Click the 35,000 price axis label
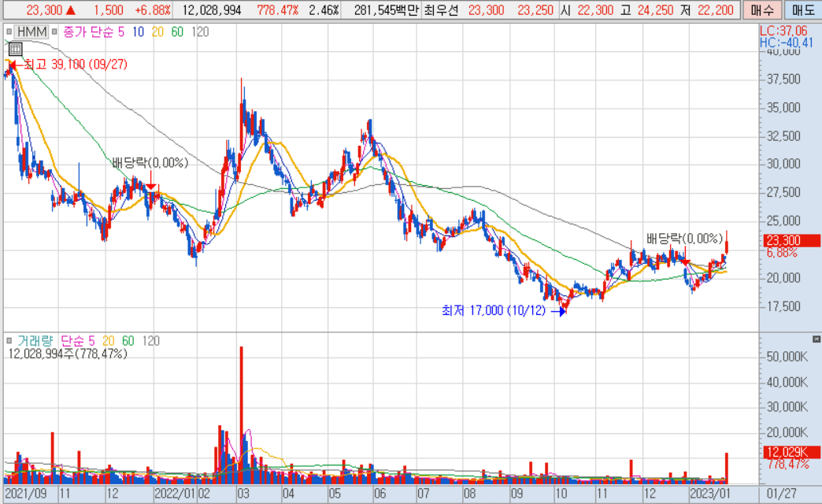Viewport: 822px width, 504px height. click(x=783, y=108)
